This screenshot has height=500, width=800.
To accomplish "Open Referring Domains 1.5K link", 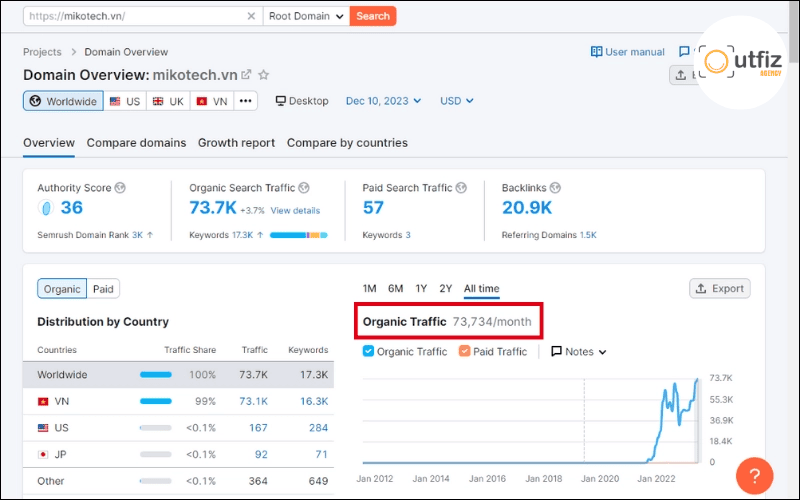I will pos(588,235).
